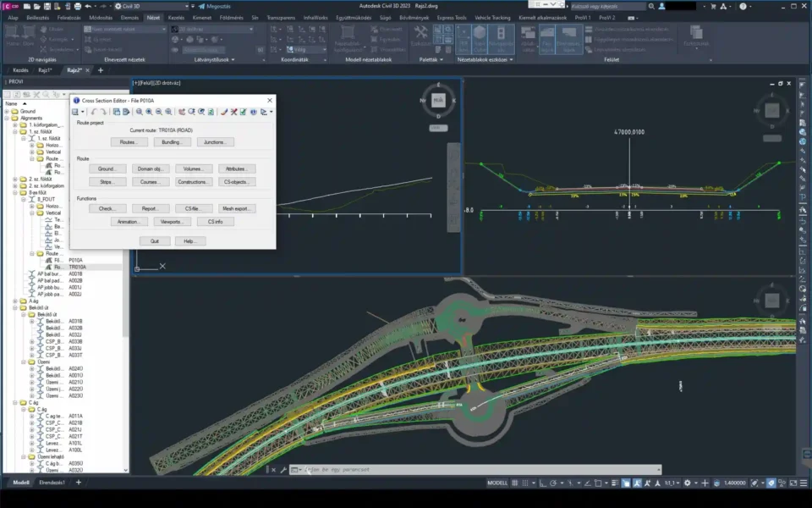Click the Quit button in Cross Section Editor
The width and height of the screenshot is (812, 508).
click(x=154, y=241)
